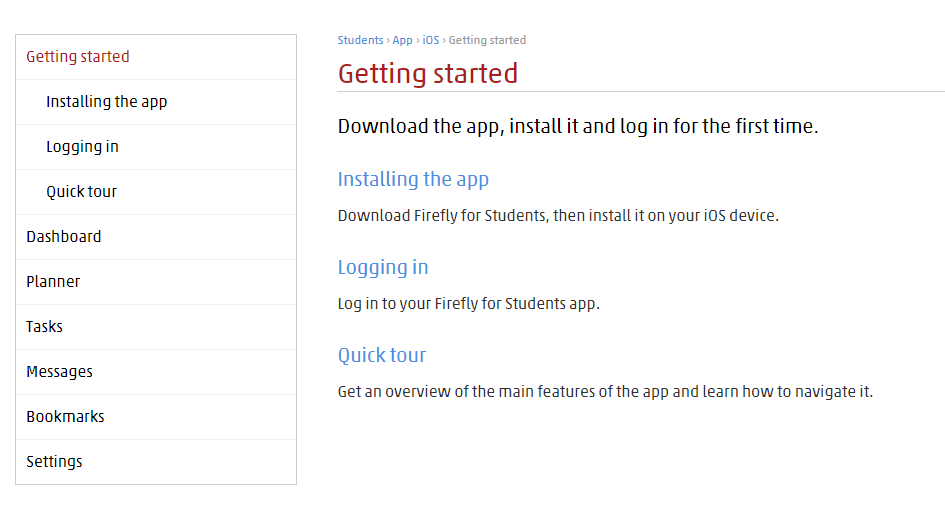Open Logging in sidebar entry
Viewport: 945px width, 505px height.
[155, 147]
